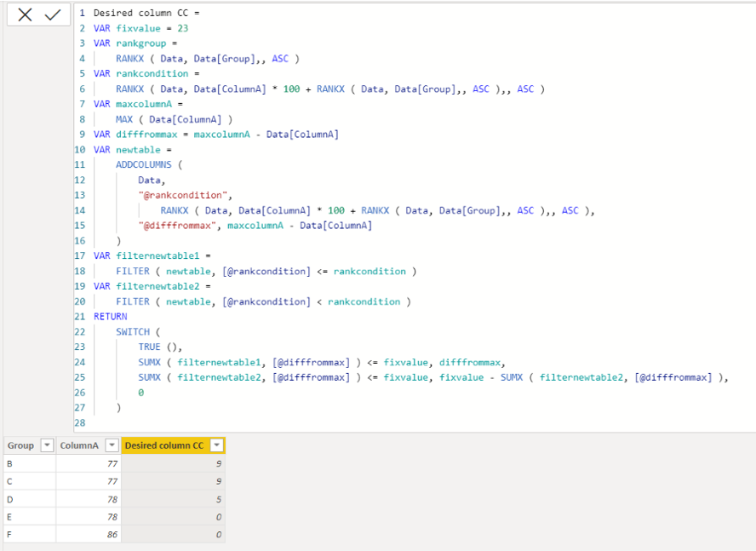Click the maxcolumnA variable on line 7
Screen dimensions: 756x551
(144, 104)
